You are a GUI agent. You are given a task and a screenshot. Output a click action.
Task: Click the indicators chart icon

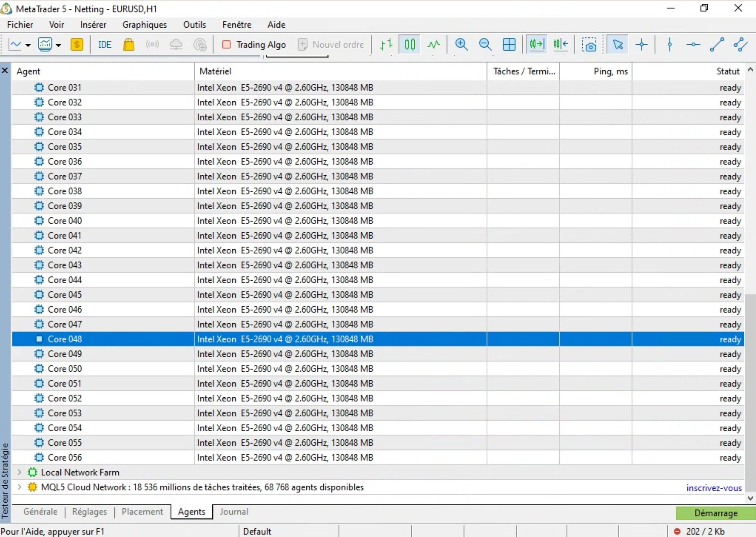pyautogui.click(x=45, y=45)
